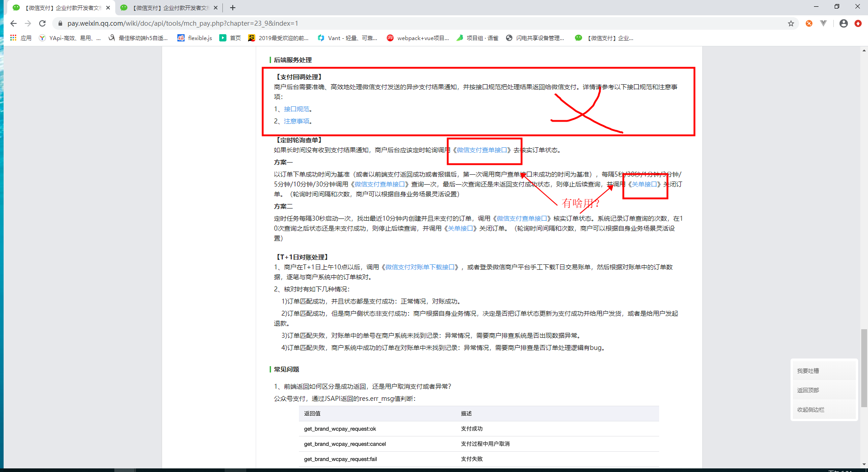Open the 闪电共享设备管理 bookmark
The height and width of the screenshot is (472, 868).
tap(535, 38)
